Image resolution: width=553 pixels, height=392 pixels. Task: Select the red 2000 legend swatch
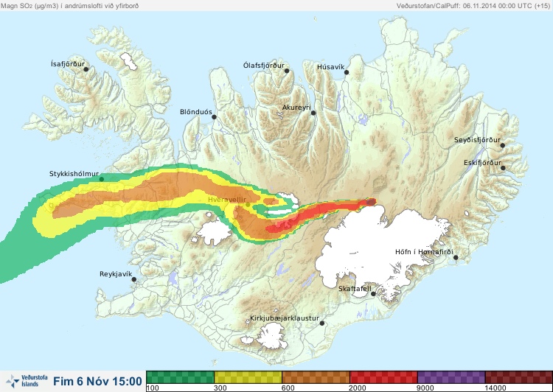pos(383,377)
